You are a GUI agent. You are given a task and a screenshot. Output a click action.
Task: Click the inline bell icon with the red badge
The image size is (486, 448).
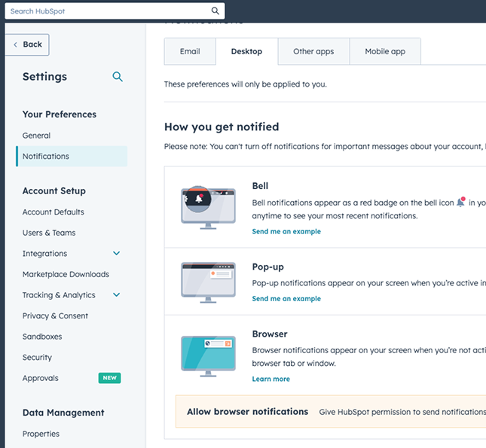tap(461, 202)
